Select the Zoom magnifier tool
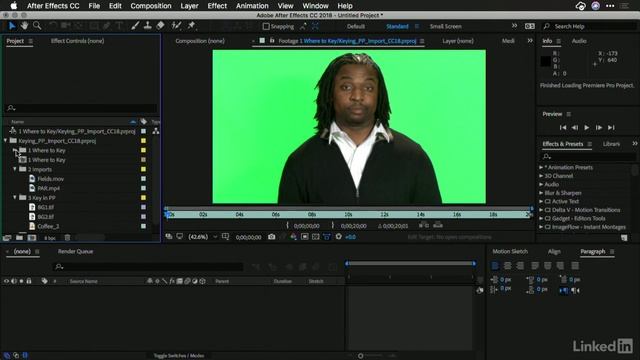Screen dimensions: 640x360 click(37, 26)
